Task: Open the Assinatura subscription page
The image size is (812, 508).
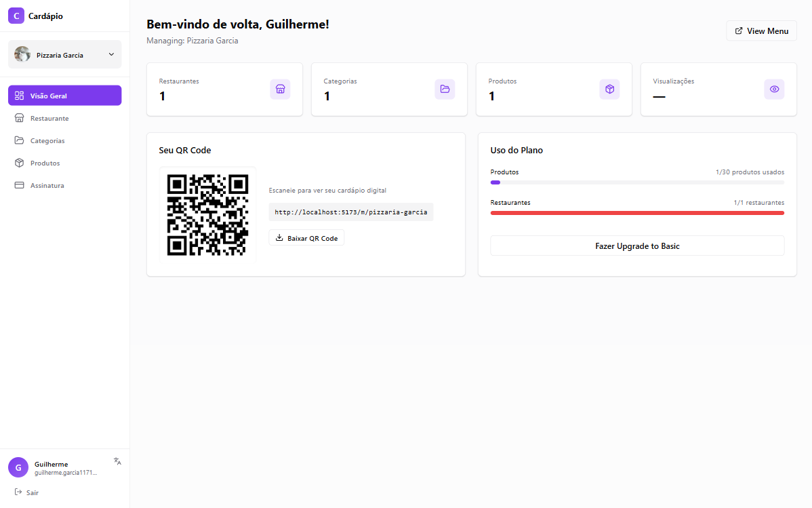Action: [47, 185]
